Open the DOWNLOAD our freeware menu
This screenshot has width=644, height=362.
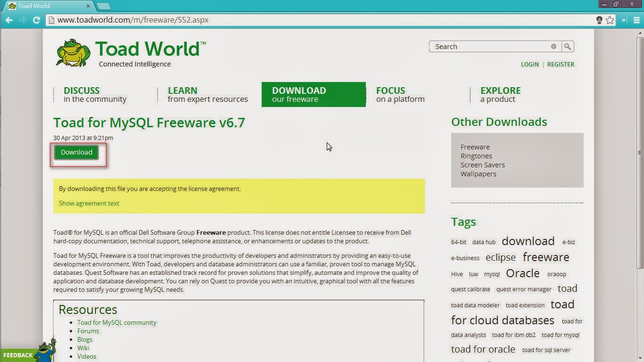tap(314, 95)
